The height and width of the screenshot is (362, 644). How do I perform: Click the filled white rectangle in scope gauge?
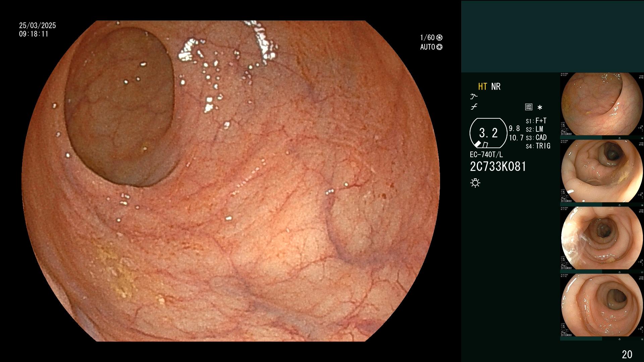pos(477,144)
